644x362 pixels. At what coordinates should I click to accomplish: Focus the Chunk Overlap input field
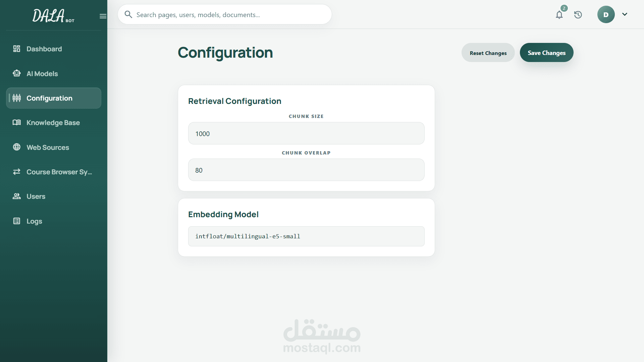[x=306, y=170]
